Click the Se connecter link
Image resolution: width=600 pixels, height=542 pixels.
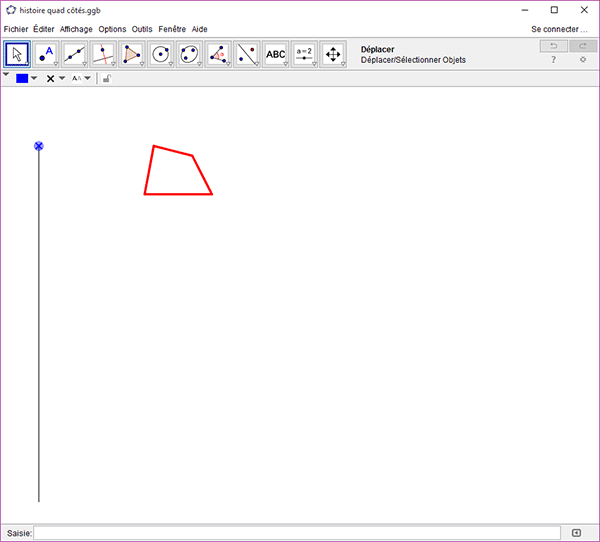click(559, 29)
